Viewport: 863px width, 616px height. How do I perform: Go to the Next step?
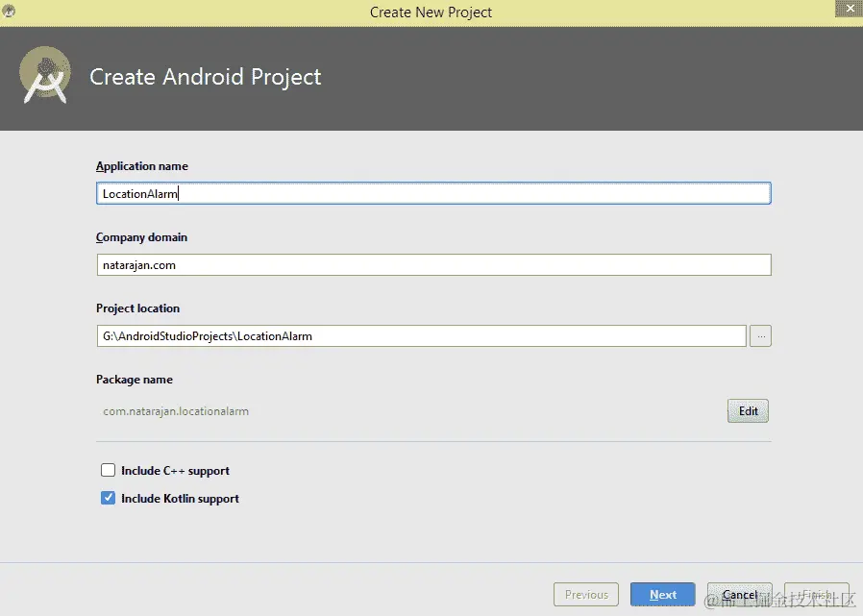coord(663,595)
